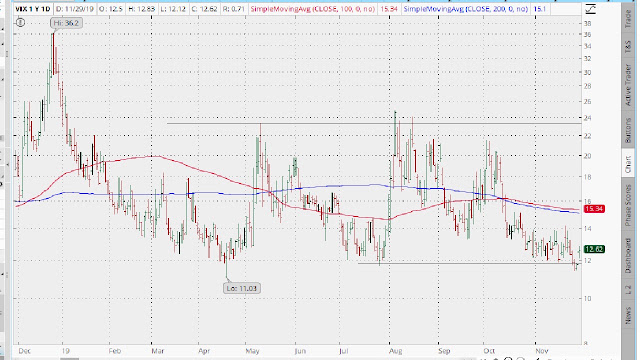The image size is (640, 360).
Task: Open the News sidebar tab
Action: tap(628, 316)
